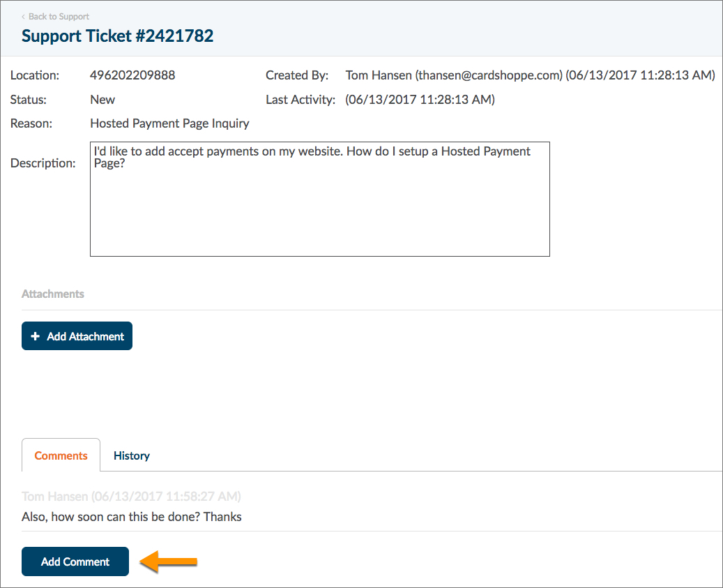Click the Attachments section heading
This screenshot has width=723, height=588.
point(53,294)
